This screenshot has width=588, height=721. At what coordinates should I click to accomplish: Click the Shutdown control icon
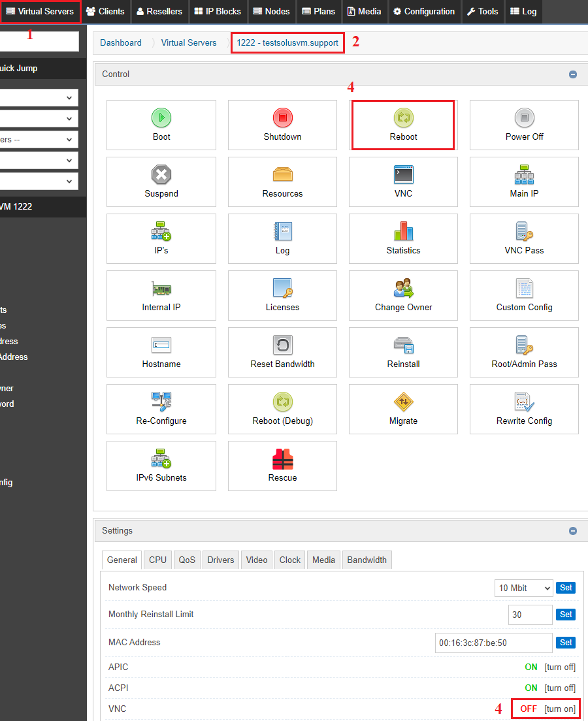tap(282, 118)
